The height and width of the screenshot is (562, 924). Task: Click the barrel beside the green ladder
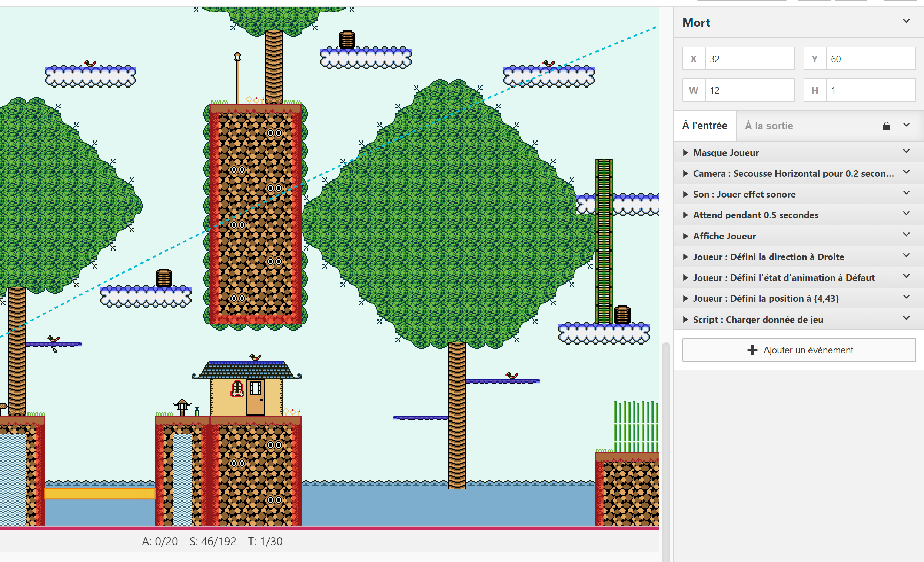click(622, 315)
